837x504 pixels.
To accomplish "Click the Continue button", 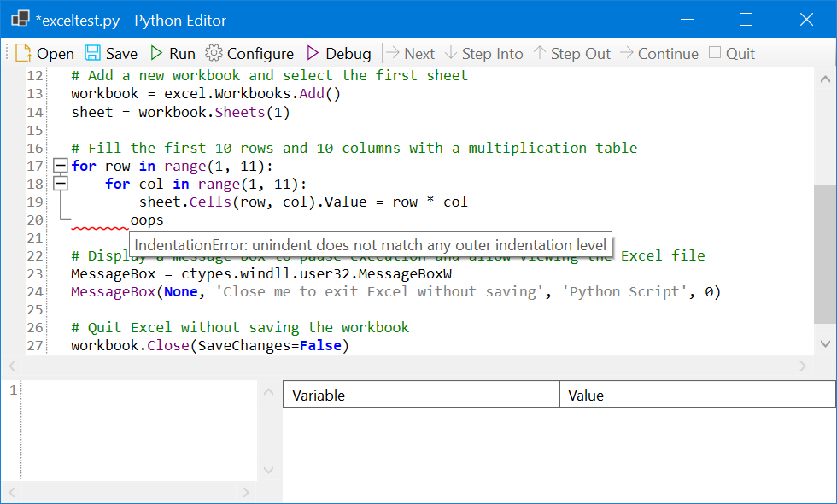I will [659, 53].
